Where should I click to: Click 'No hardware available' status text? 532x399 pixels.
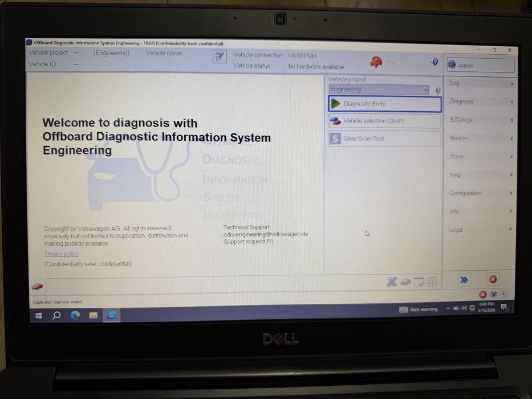click(316, 67)
